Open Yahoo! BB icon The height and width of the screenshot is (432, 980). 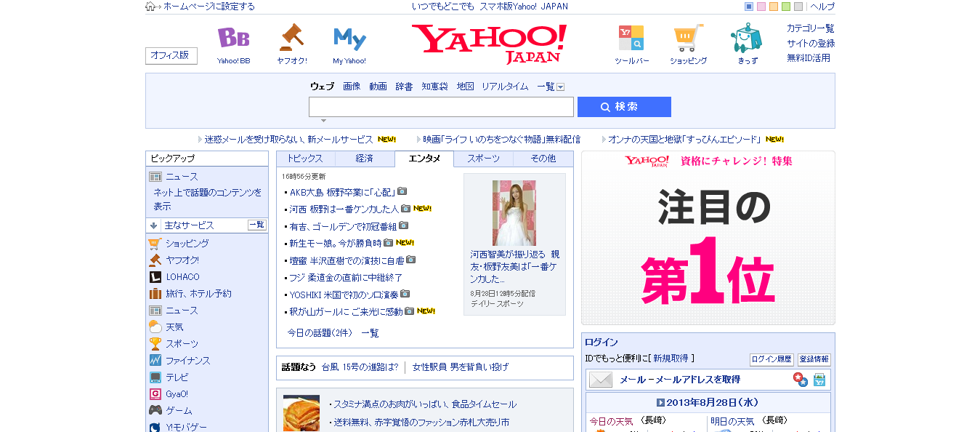coord(233,38)
